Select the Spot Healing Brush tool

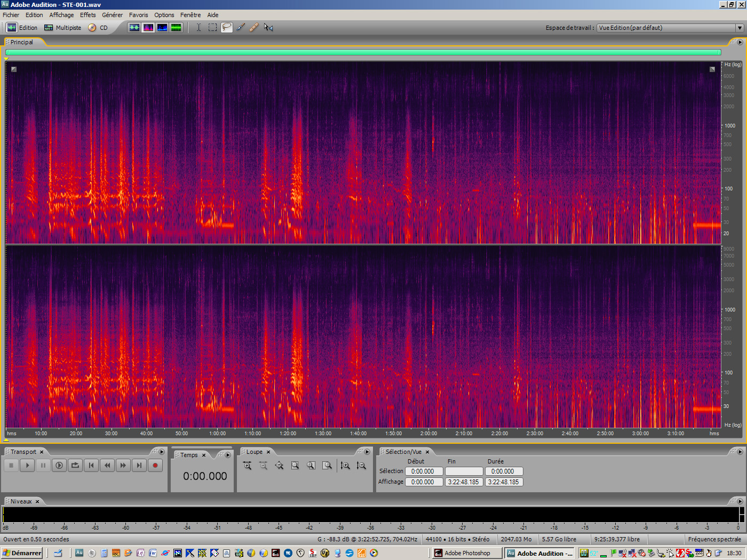pos(253,27)
